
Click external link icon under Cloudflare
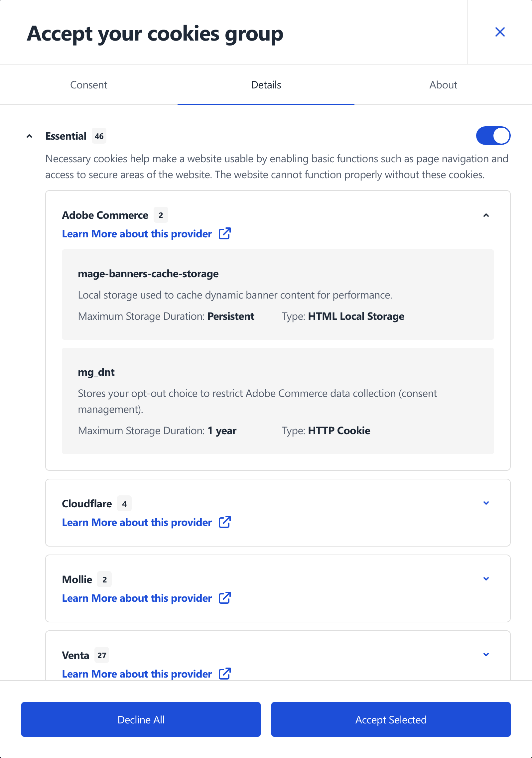tap(225, 522)
